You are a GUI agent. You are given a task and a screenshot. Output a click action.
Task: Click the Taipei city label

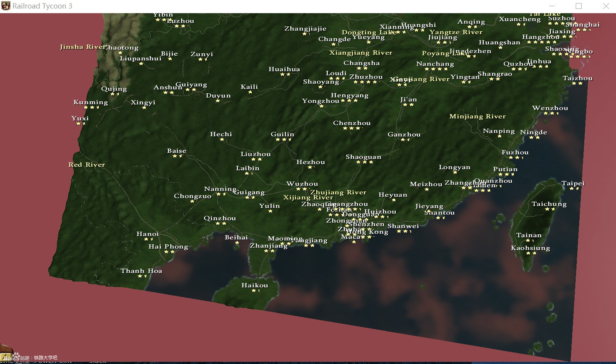pyautogui.click(x=573, y=183)
